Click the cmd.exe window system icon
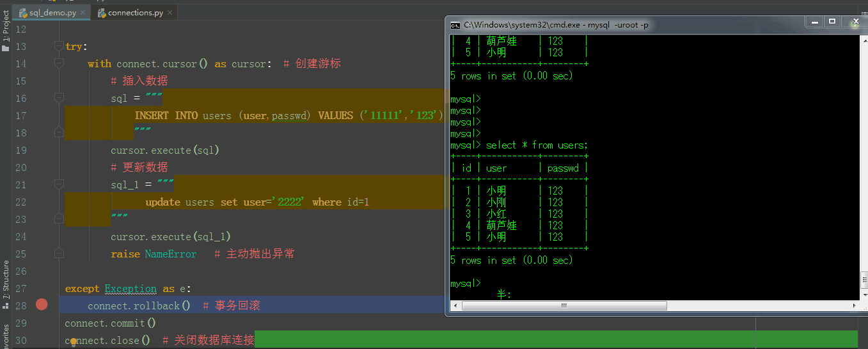Image resolution: width=868 pixels, height=349 pixels. [455, 25]
